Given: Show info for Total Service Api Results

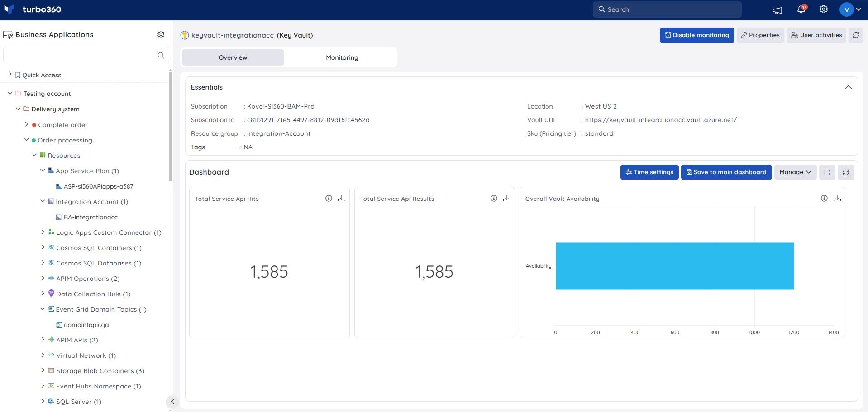Looking at the screenshot, I should (494, 199).
